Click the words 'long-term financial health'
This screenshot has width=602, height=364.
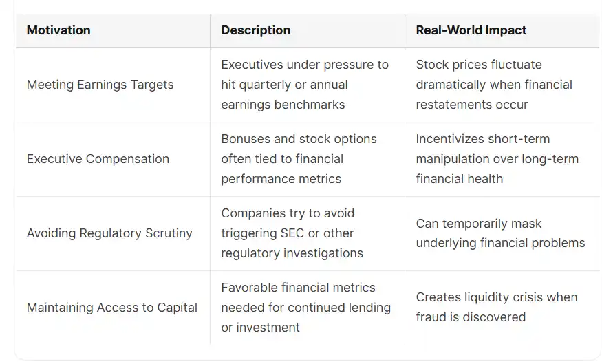point(497,169)
